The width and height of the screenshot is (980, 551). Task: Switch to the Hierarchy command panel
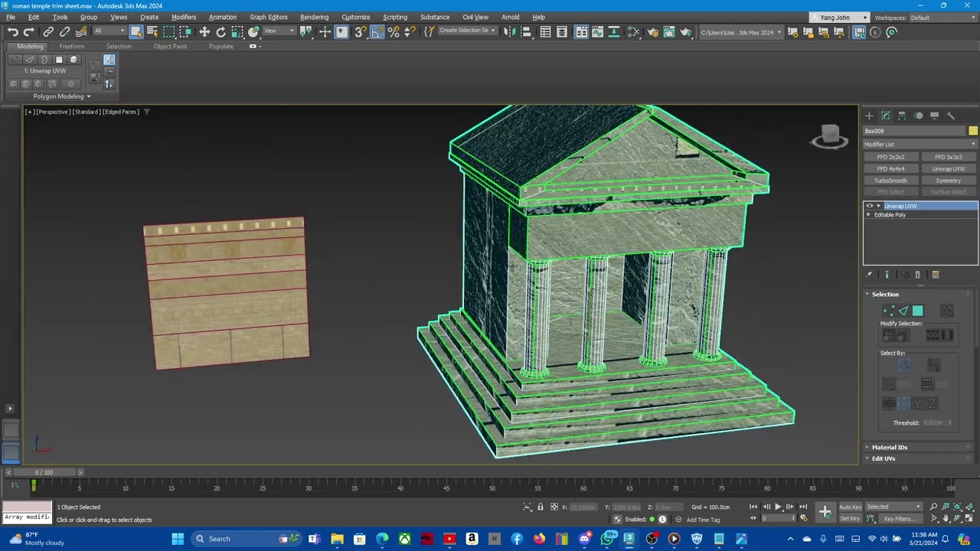[902, 116]
